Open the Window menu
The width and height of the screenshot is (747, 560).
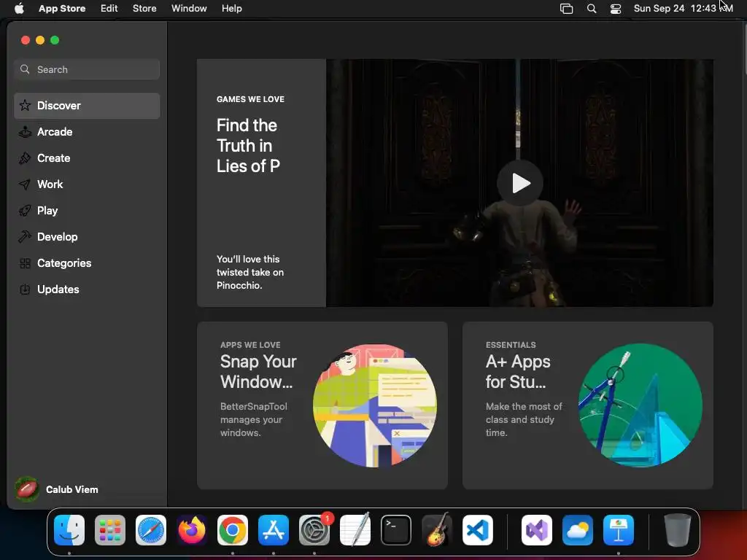(189, 8)
